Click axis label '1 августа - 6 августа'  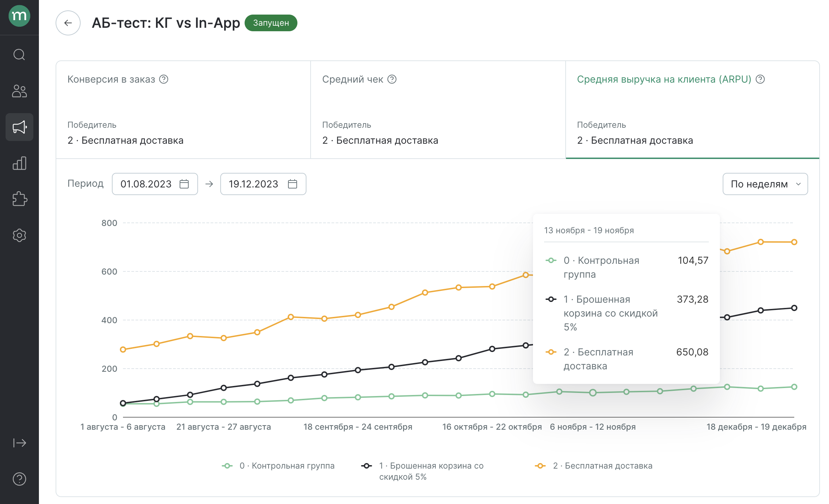point(123,427)
